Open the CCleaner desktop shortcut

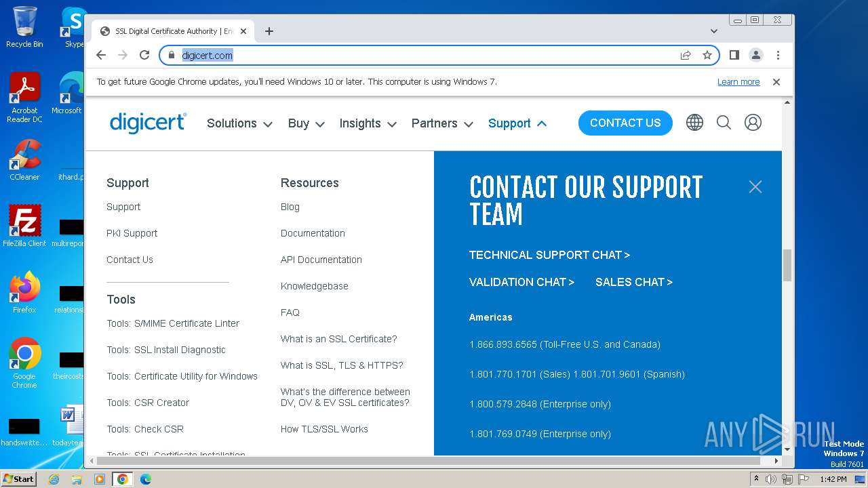(x=24, y=161)
